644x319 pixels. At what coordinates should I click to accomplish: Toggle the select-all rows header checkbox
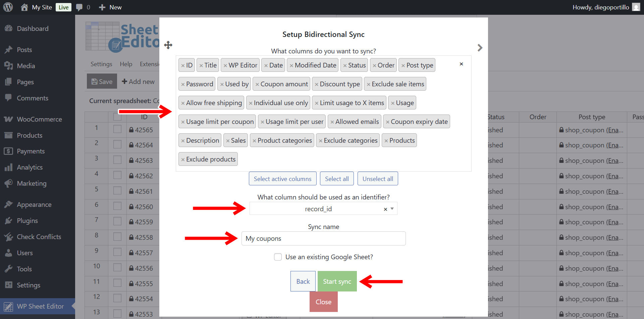tap(117, 117)
